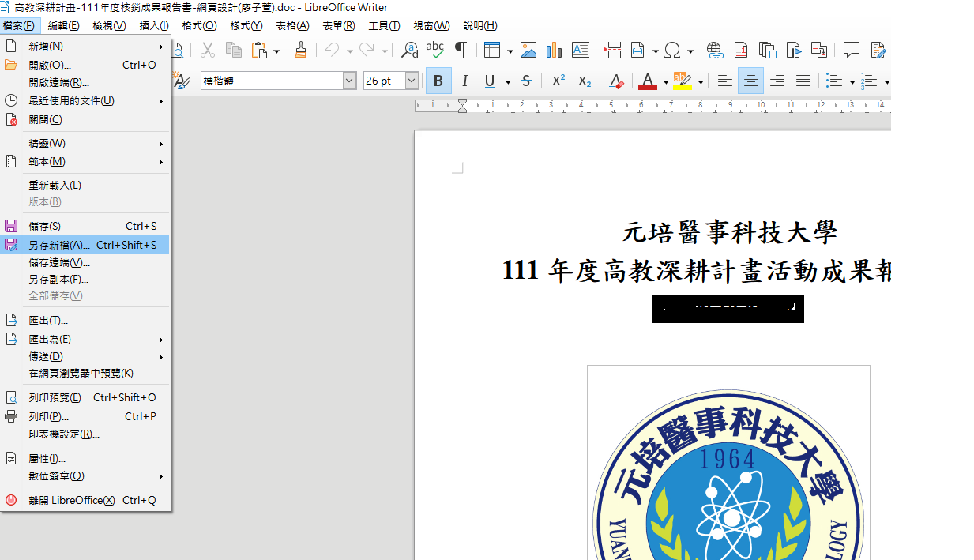Expand the highlighting color dropdown arrow

click(700, 81)
